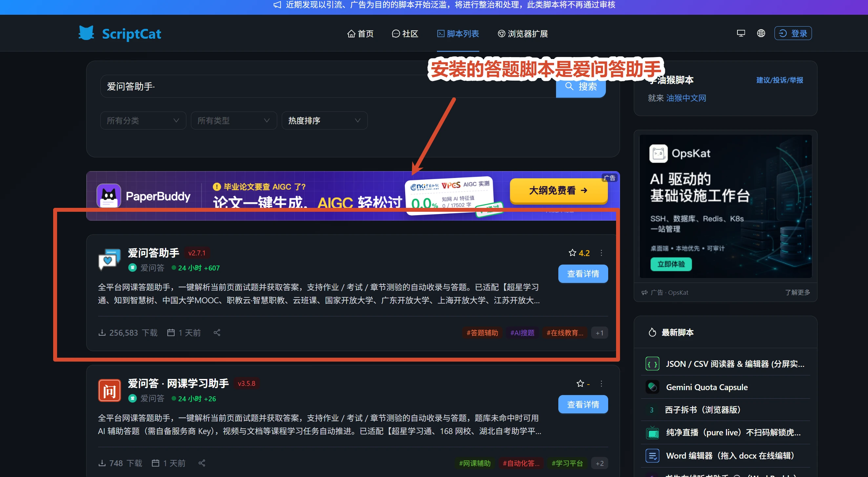Click the share icon on 爱问答·网课学习助手 card
This screenshot has height=477, width=868.
click(x=202, y=463)
